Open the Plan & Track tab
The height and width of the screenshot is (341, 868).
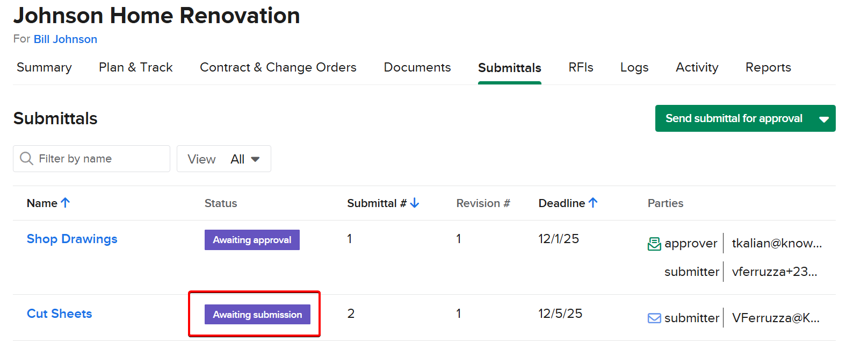point(136,68)
